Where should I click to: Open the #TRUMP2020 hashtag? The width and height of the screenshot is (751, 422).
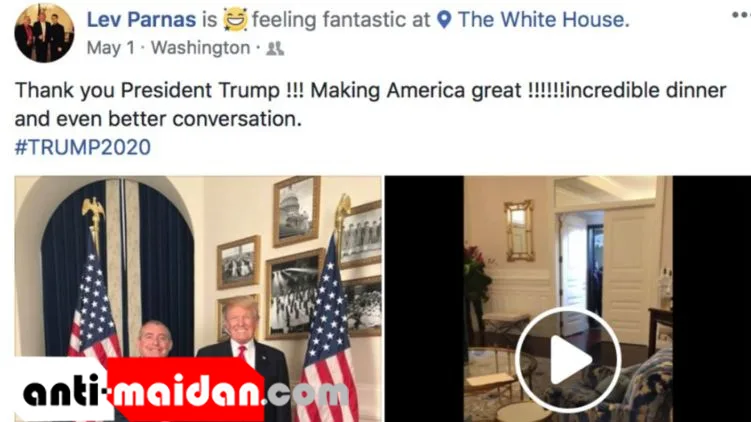(83, 147)
